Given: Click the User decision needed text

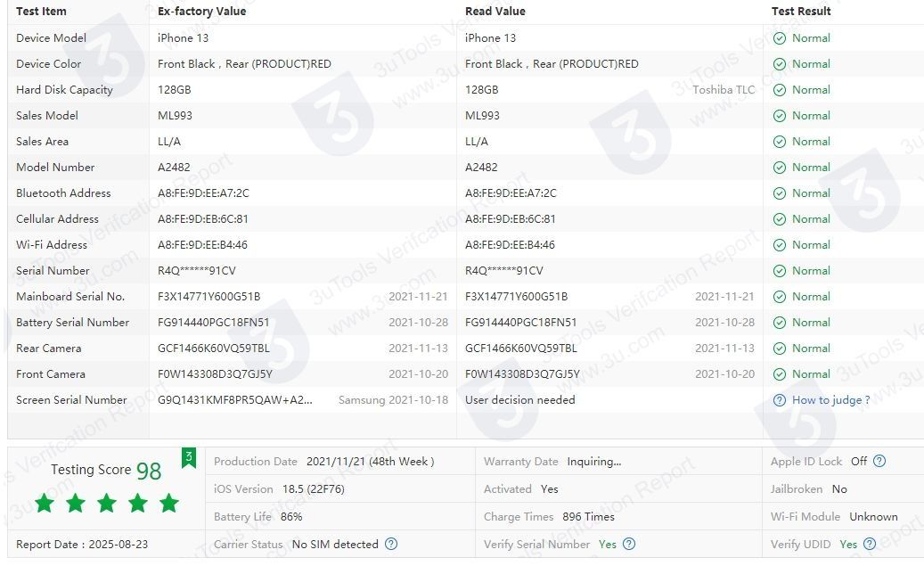Looking at the screenshot, I should pos(519,399).
